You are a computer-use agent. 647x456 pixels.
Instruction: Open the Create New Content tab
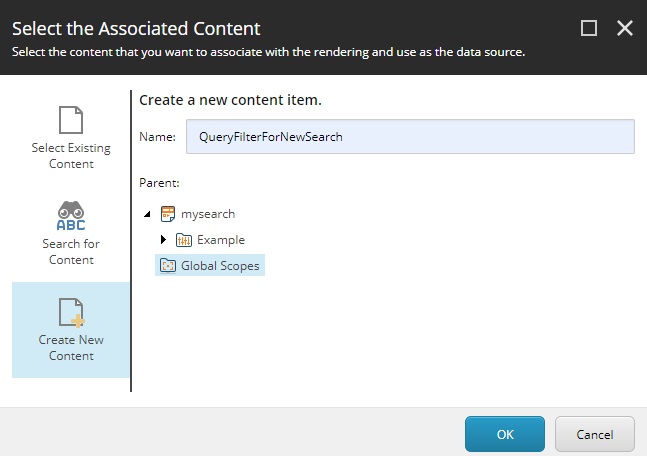71,330
